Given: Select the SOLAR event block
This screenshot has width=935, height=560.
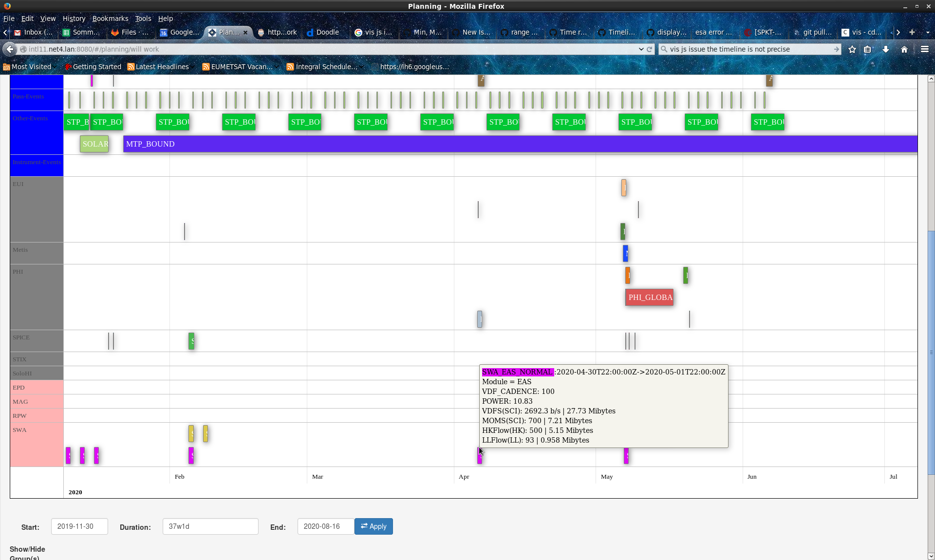Looking at the screenshot, I should (x=94, y=144).
